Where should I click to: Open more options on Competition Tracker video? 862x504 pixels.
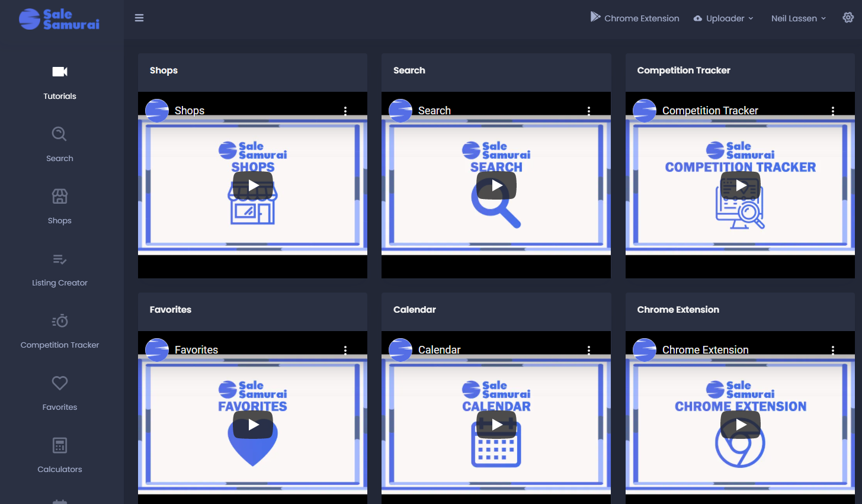pos(833,111)
